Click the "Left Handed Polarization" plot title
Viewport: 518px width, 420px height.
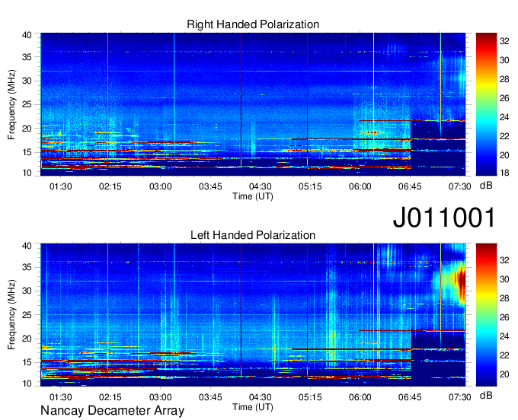click(253, 235)
